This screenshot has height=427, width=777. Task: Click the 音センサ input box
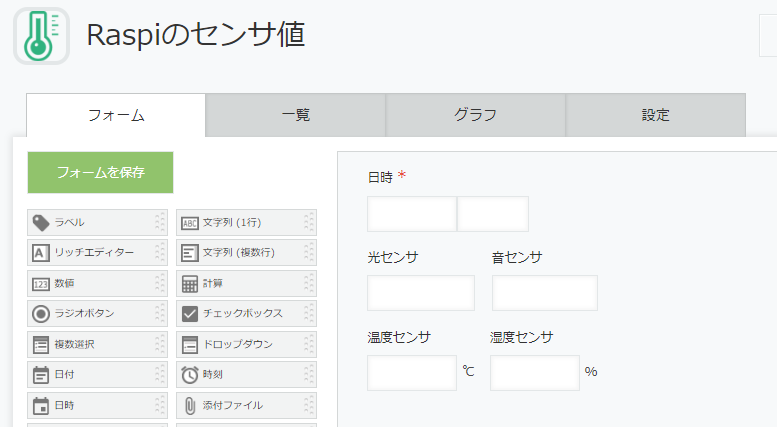coord(545,293)
